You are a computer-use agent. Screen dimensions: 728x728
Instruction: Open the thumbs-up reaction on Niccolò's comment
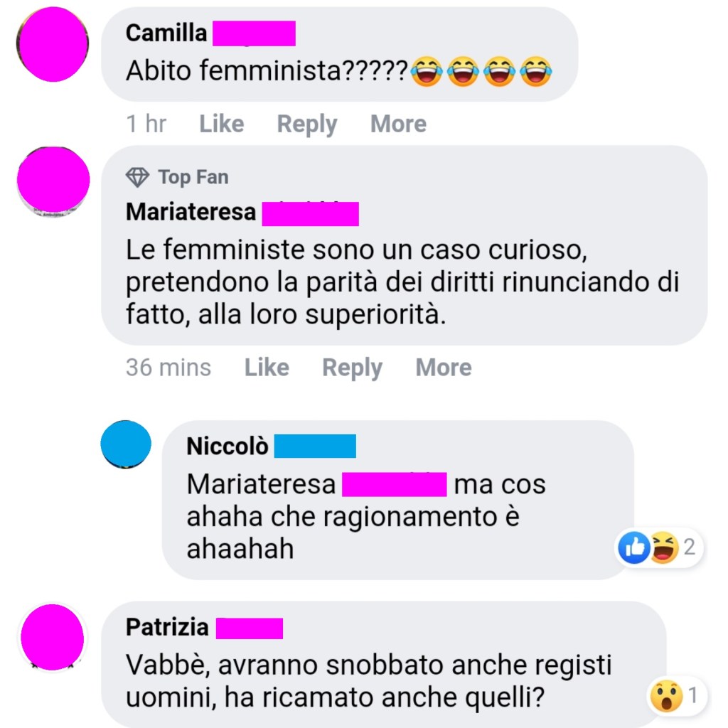633,547
